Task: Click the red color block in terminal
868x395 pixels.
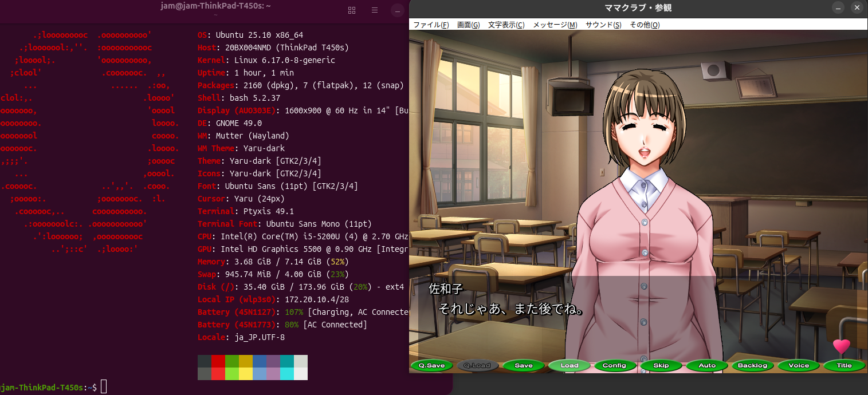Action: (x=218, y=361)
